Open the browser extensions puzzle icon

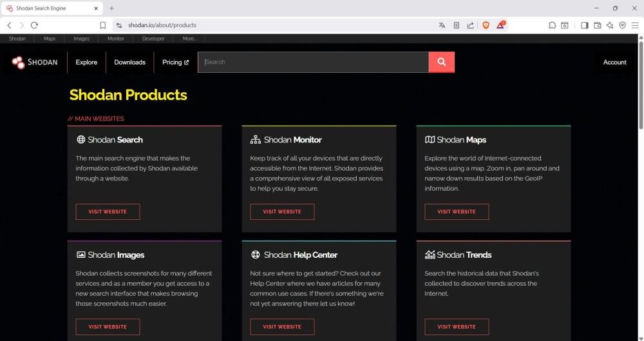click(x=552, y=25)
